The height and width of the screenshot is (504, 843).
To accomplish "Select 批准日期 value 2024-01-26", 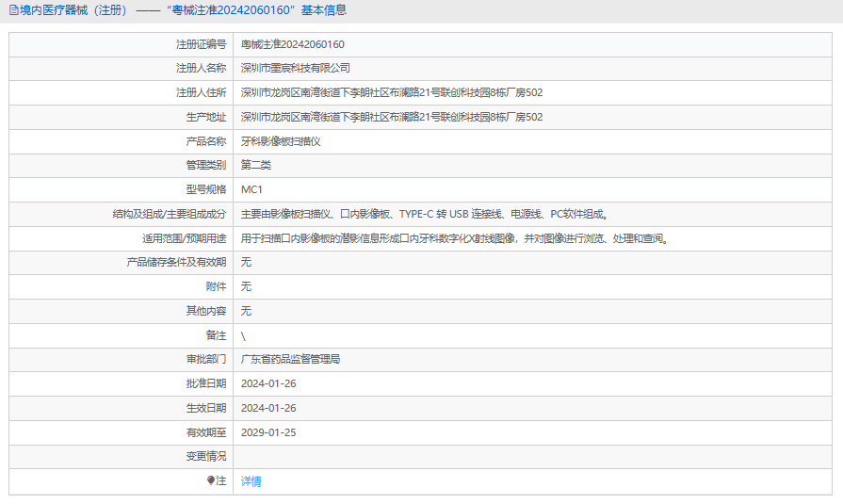I will coord(268,383).
